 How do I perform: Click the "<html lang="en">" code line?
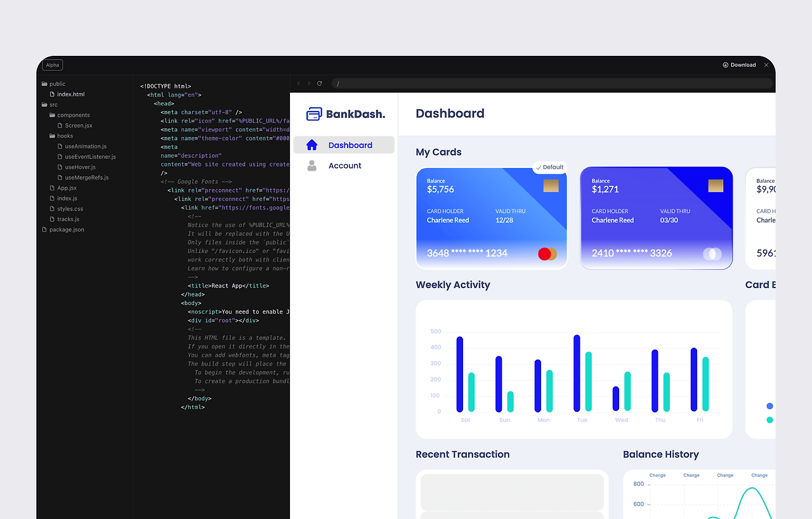click(x=174, y=95)
